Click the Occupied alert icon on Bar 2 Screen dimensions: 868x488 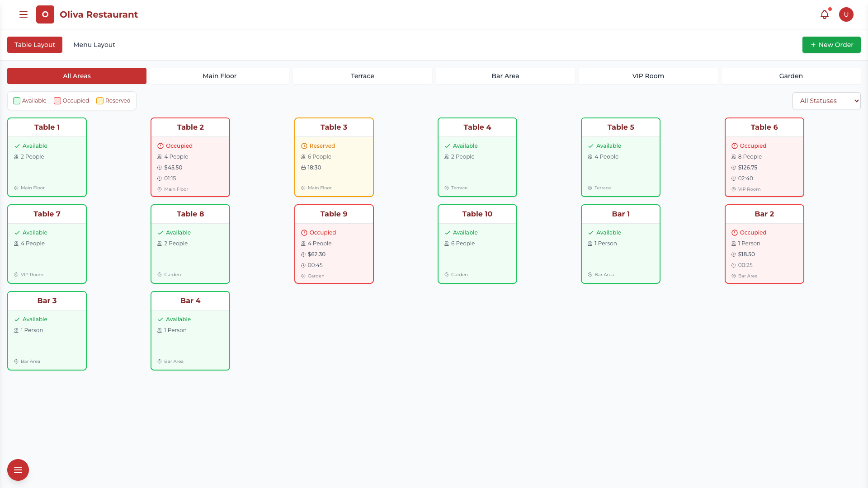(x=734, y=233)
